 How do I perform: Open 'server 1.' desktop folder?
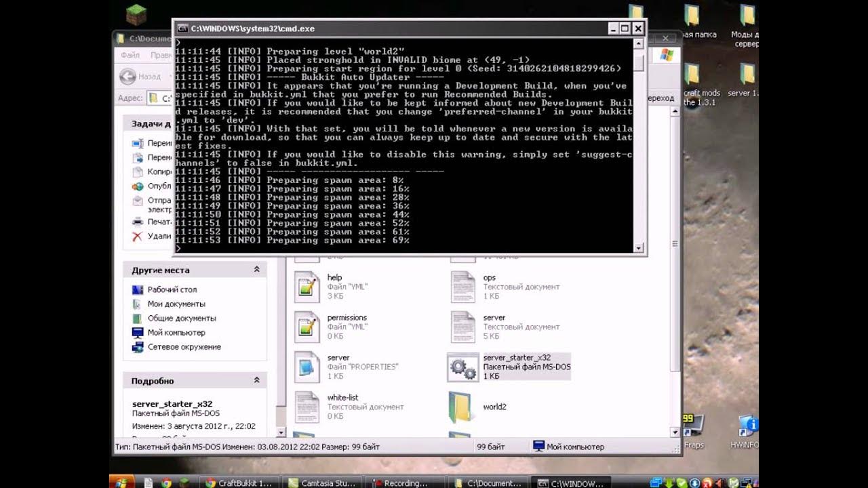coord(744,80)
